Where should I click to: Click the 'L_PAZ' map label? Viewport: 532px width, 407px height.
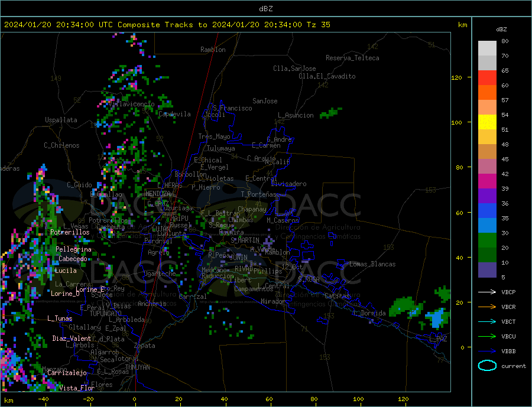(438, 339)
